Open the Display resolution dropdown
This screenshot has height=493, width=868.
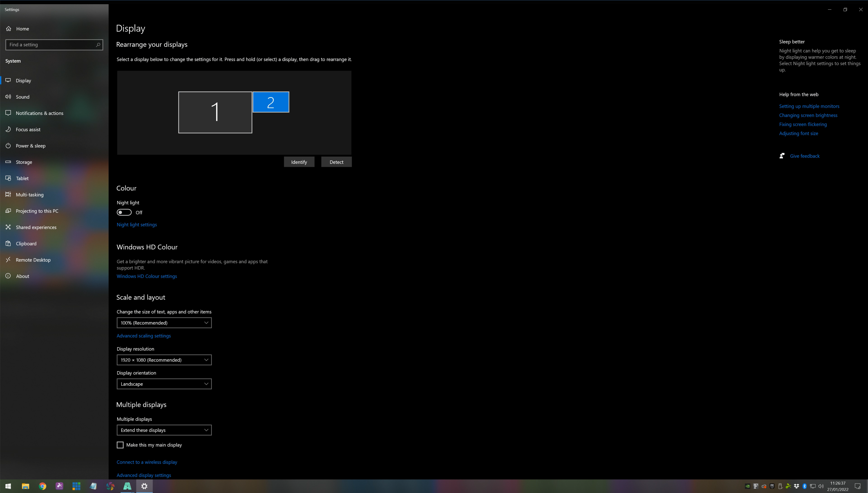[x=164, y=360]
